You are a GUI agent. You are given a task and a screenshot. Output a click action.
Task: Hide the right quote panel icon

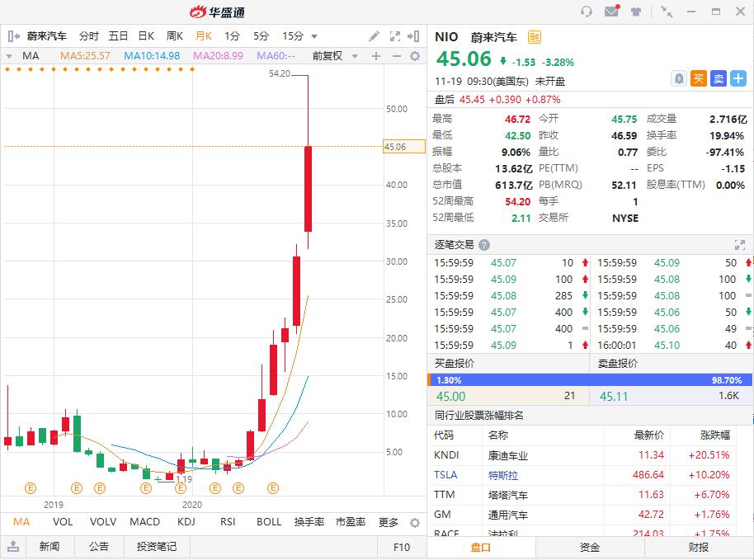pyautogui.click(x=413, y=36)
